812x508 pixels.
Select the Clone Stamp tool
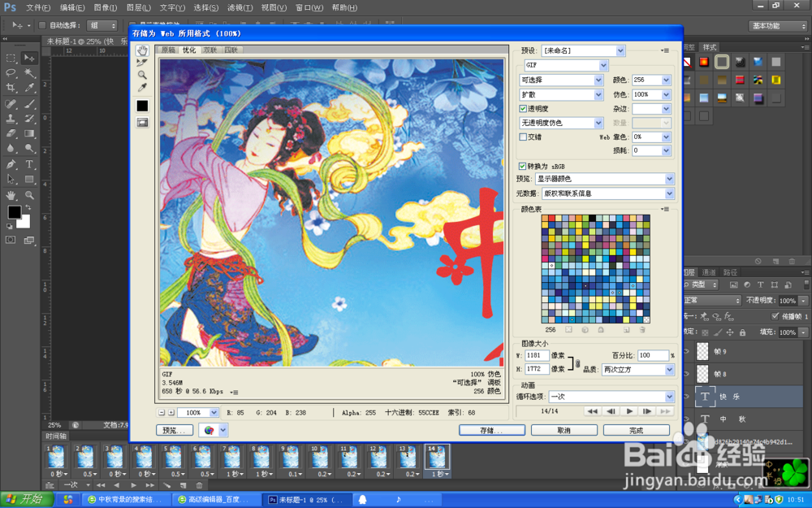11,119
